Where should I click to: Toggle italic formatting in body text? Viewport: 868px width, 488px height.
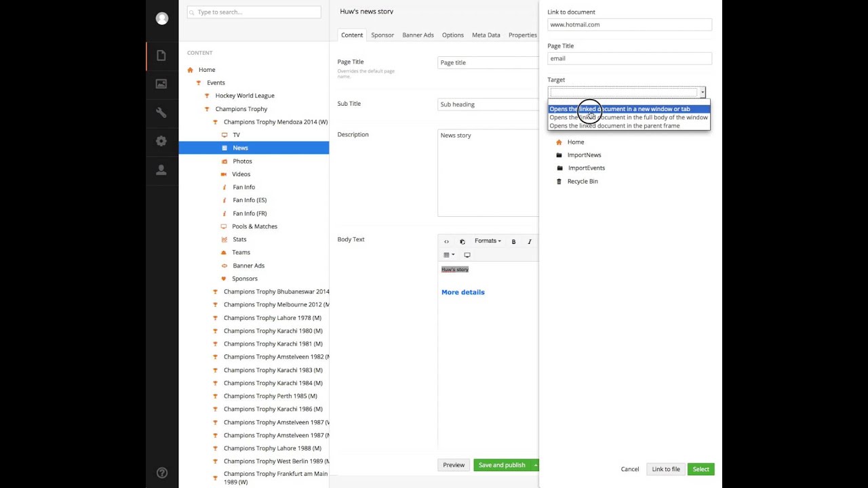pyautogui.click(x=530, y=241)
